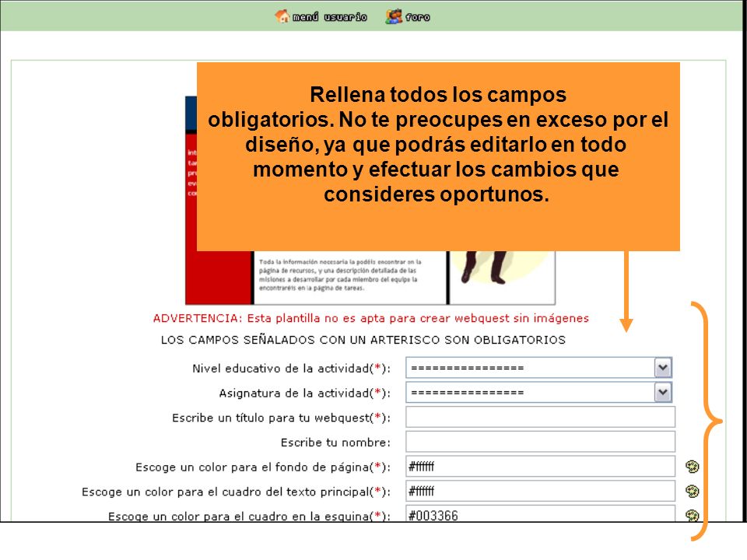Screen dimensions: 747x560
Task: Open the Nivel educativo combo box
Action: pos(538,368)
